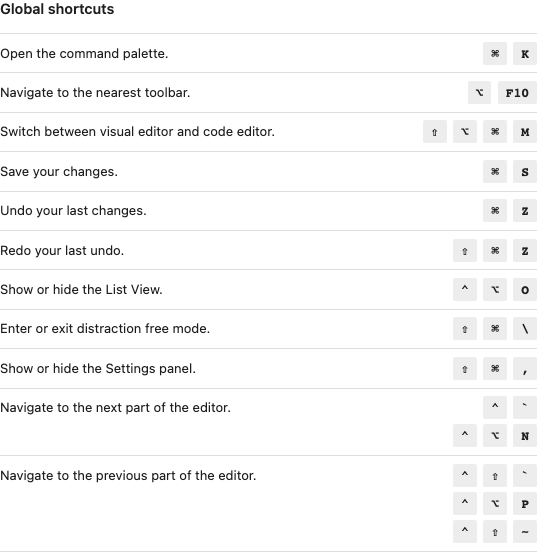Click "Switch between visual editor and code editor."
This screenshot has width=538, height=552.
click(137, 132)
